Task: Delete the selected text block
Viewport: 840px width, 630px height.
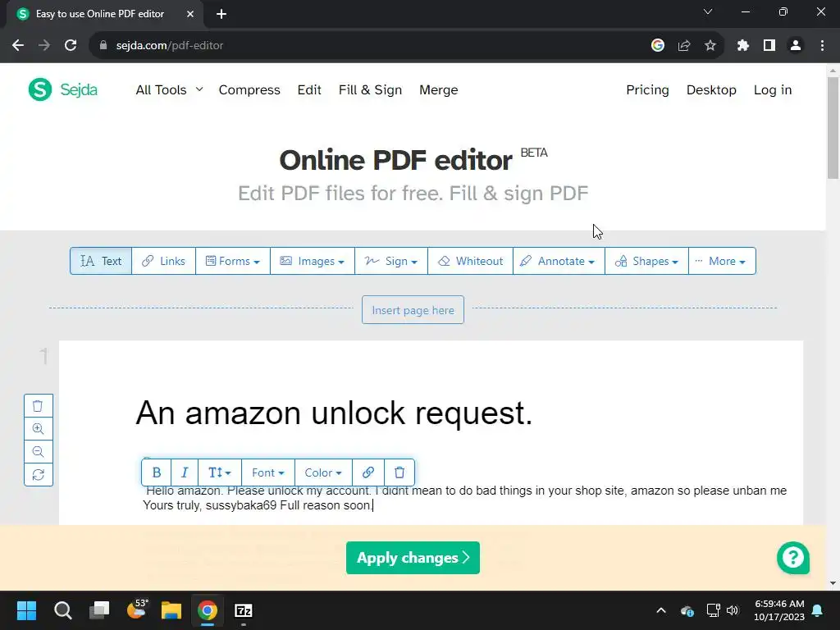Action: pyautogui.click(x=399, y=472)
